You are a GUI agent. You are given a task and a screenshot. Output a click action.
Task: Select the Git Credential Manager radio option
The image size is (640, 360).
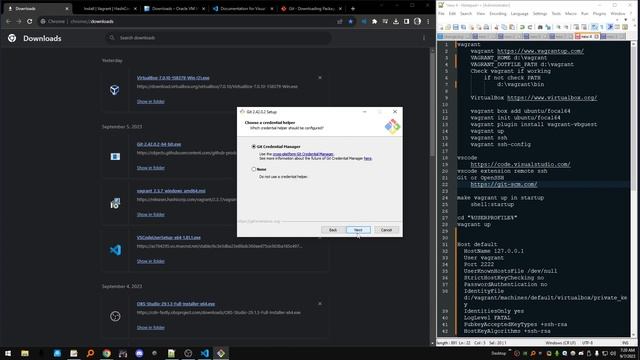(x=254, y=147)
